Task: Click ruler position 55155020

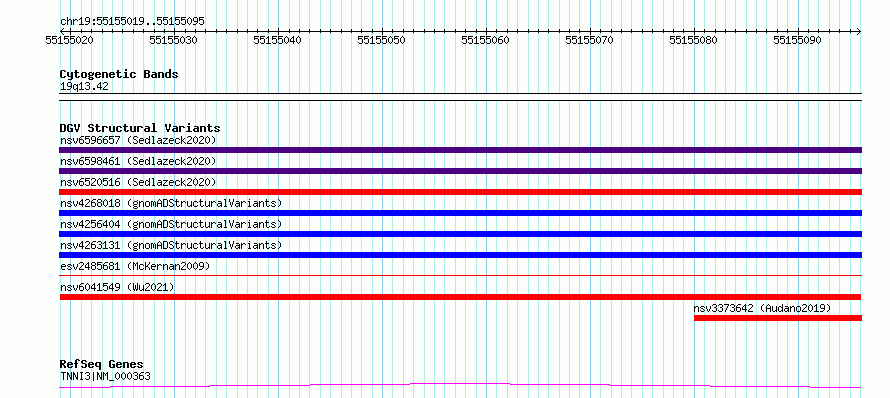Action: [x=70, y=40]
